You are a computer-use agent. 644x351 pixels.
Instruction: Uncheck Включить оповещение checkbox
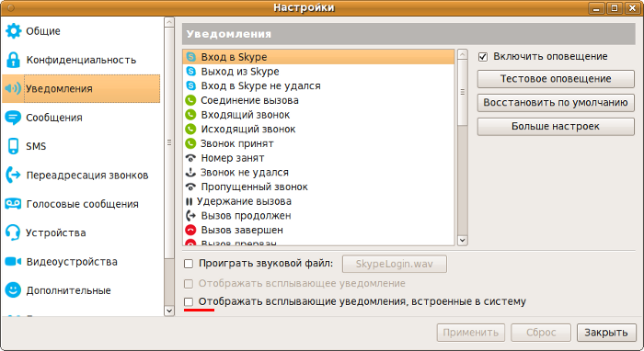point(483,57)
